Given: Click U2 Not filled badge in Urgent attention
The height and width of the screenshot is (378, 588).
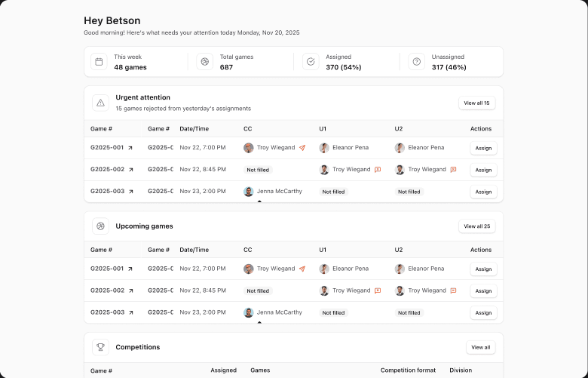Looking at the screenshot, I should [x=409, y=192].
